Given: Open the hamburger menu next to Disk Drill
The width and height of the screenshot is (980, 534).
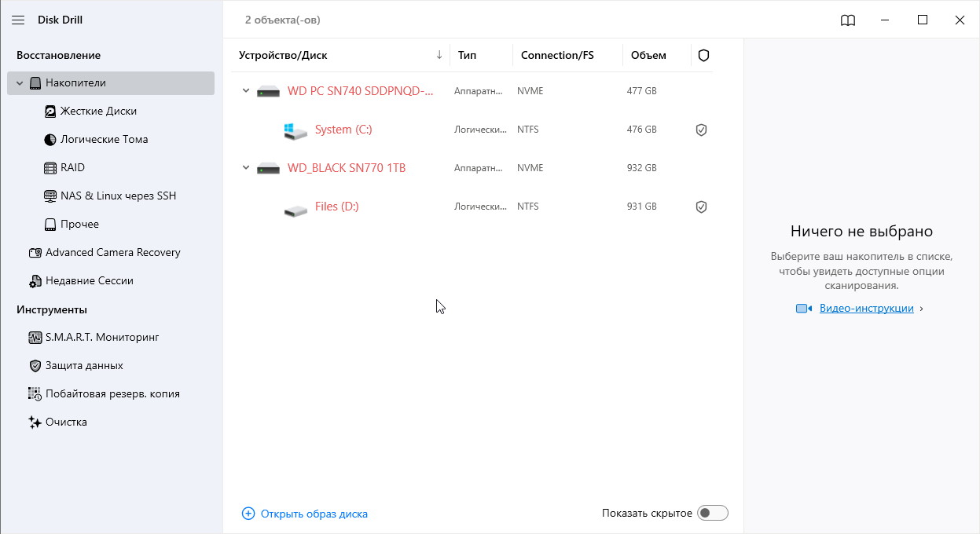Looking at the screenshot, I should [x=18, y=20].
